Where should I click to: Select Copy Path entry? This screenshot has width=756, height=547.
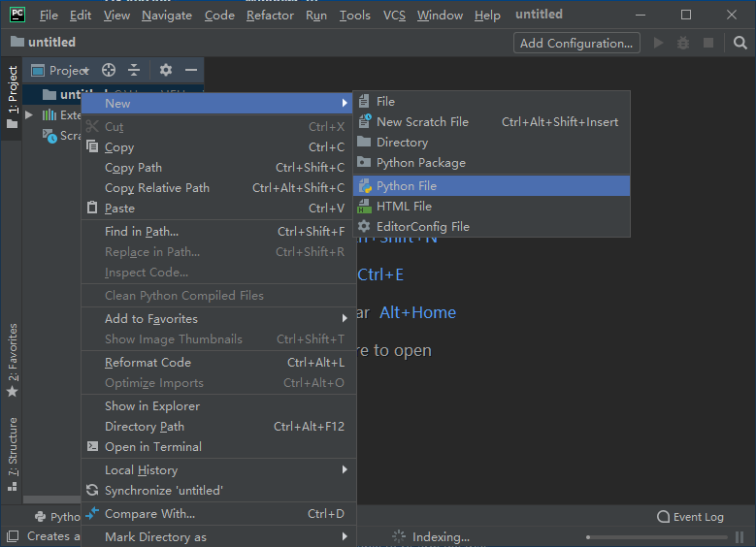pyautogui.click(x=219, y=167)
